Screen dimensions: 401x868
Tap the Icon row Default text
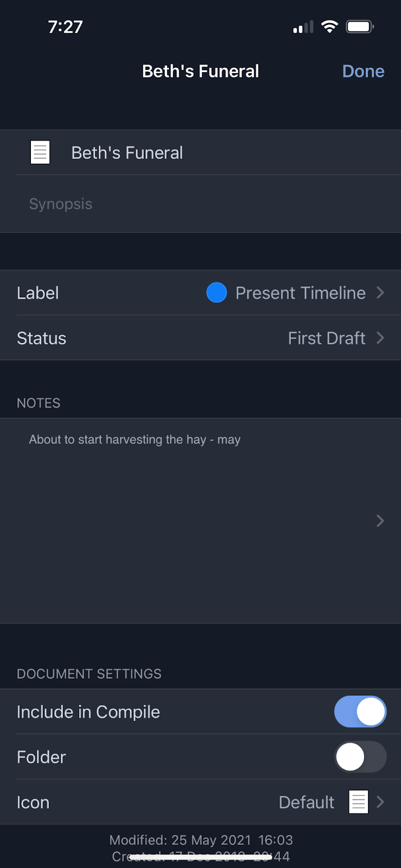pyautogui.click(x=306, y=802)
